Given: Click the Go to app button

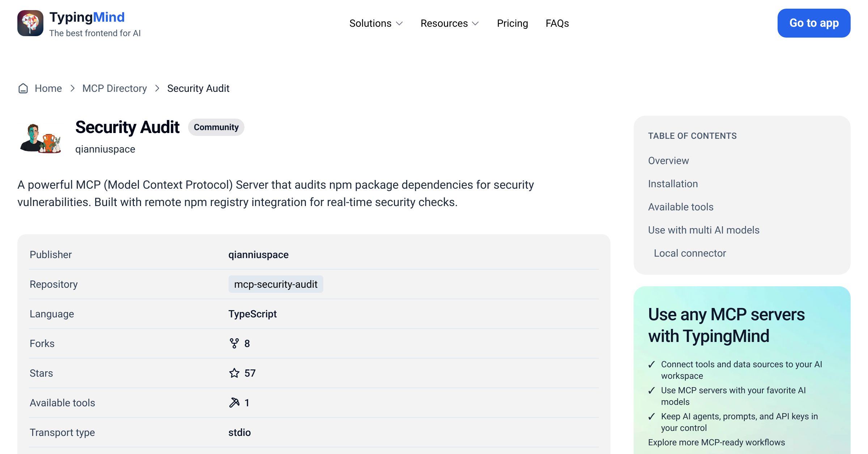Looking at the screenshot, I should [814, 23].
